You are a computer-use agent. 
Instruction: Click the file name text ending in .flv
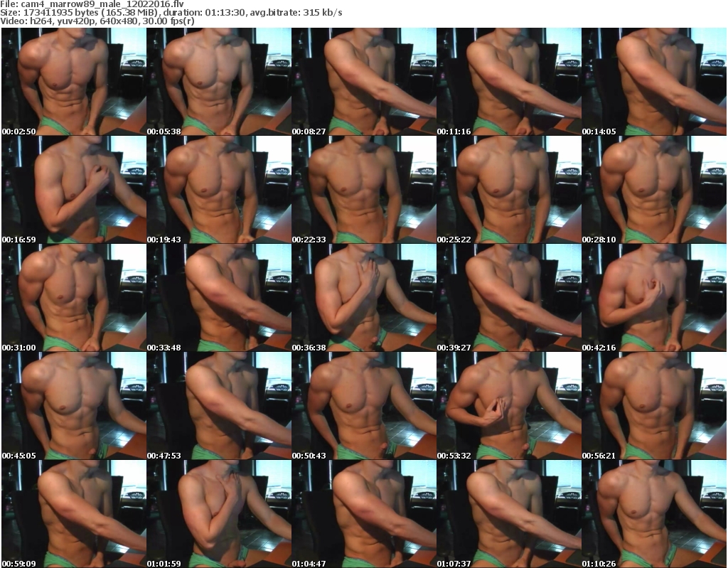[102, 4]
